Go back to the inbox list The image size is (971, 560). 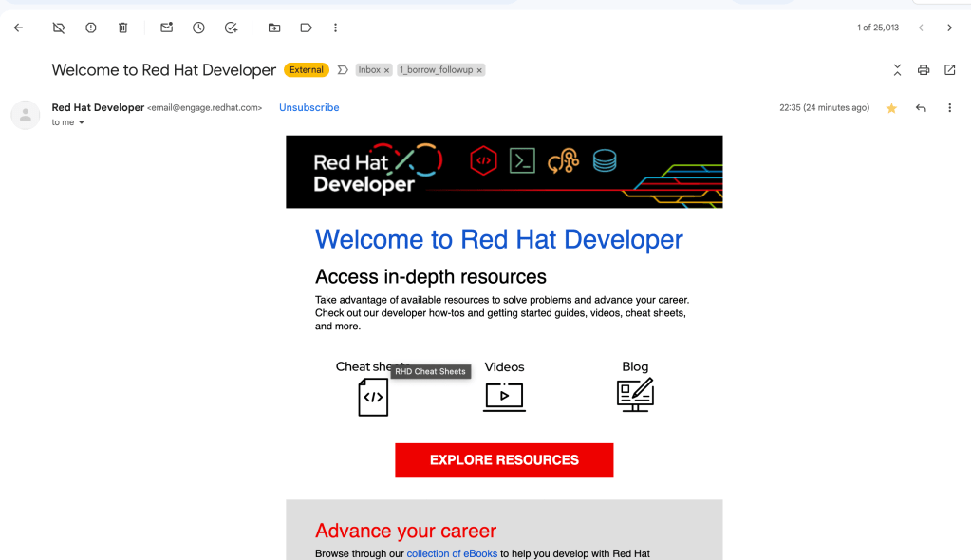pos(19,28)
